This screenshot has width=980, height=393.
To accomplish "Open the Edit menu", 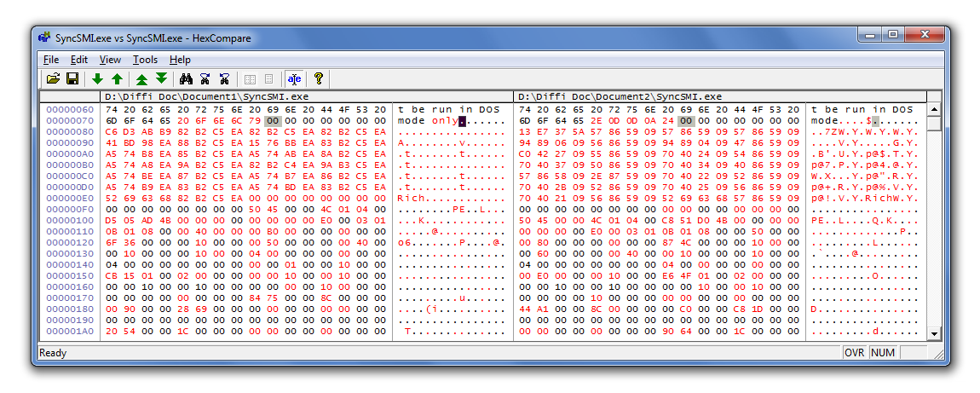I will click(x=78, y=60).
